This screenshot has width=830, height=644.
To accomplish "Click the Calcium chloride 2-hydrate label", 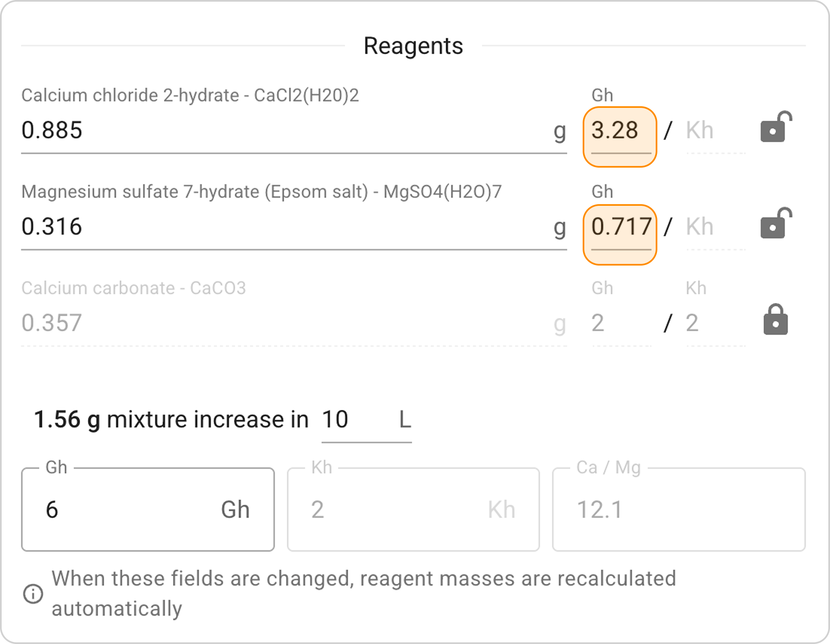I will tap(190, 95).
